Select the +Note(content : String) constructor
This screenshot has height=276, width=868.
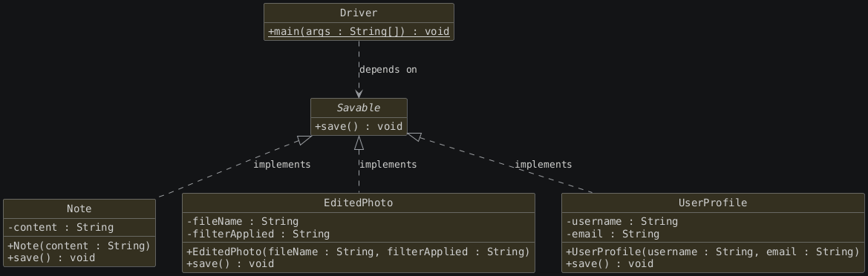79,246
